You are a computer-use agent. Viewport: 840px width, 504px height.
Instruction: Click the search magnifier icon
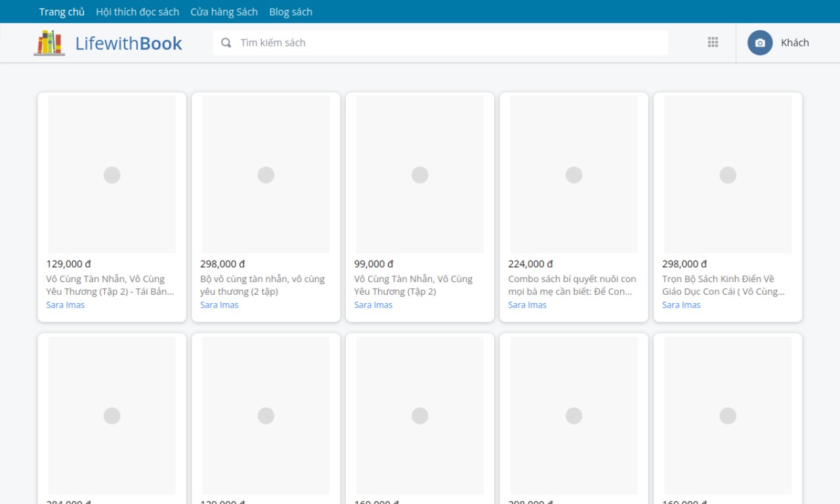coord(226,43)
